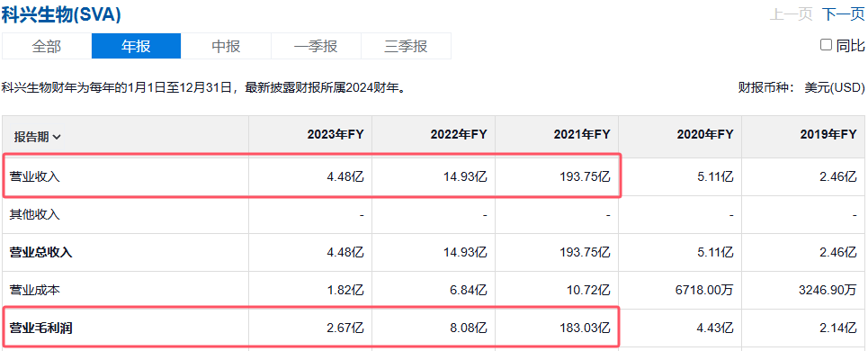Click 营业成本 value 10.72亿
Screen dimensions: 868x351
pyautogui.click(x=588, y=290)
